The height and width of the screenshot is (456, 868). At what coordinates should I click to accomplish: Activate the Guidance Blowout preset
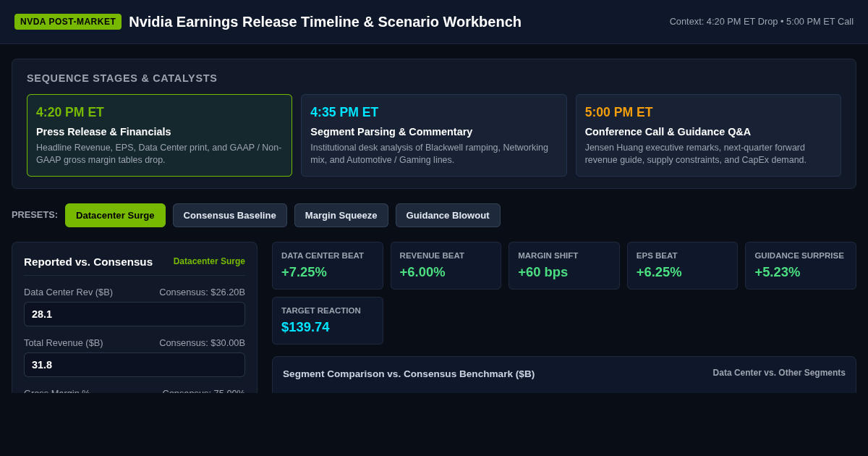tap(448, 215)
